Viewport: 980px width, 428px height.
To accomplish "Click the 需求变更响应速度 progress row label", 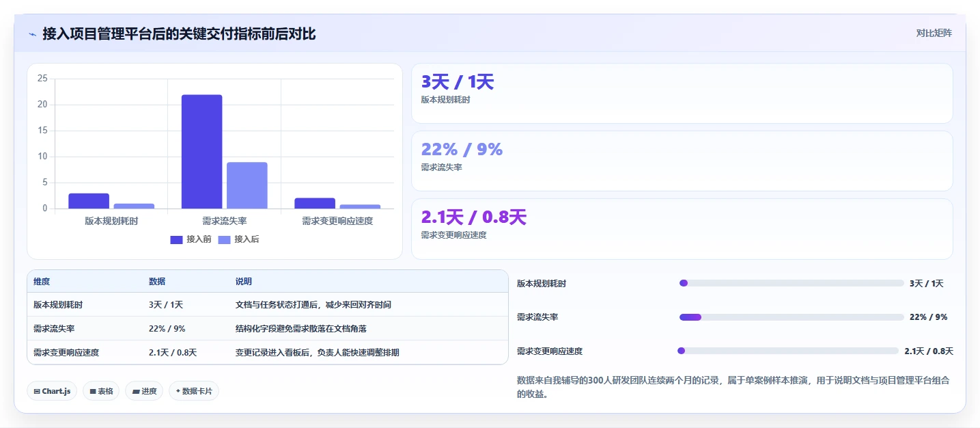I will click(550, 351).
